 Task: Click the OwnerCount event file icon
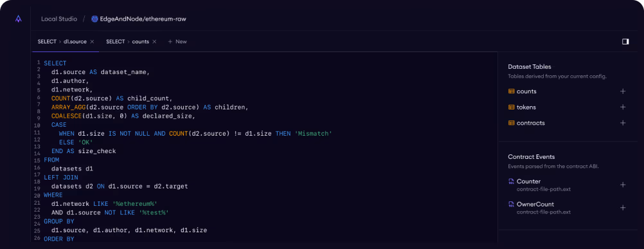pyautogui.click(x=512, y=204)
